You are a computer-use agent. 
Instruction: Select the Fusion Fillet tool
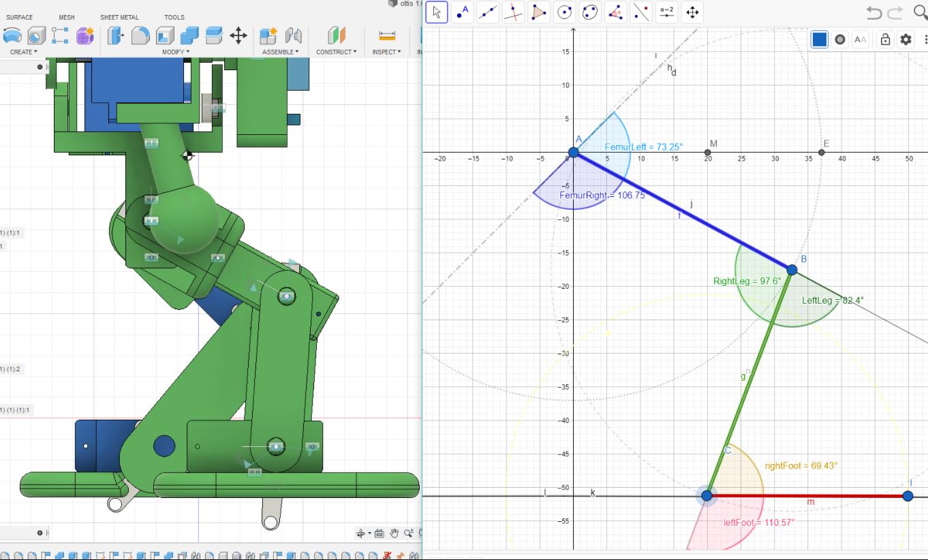140,35
